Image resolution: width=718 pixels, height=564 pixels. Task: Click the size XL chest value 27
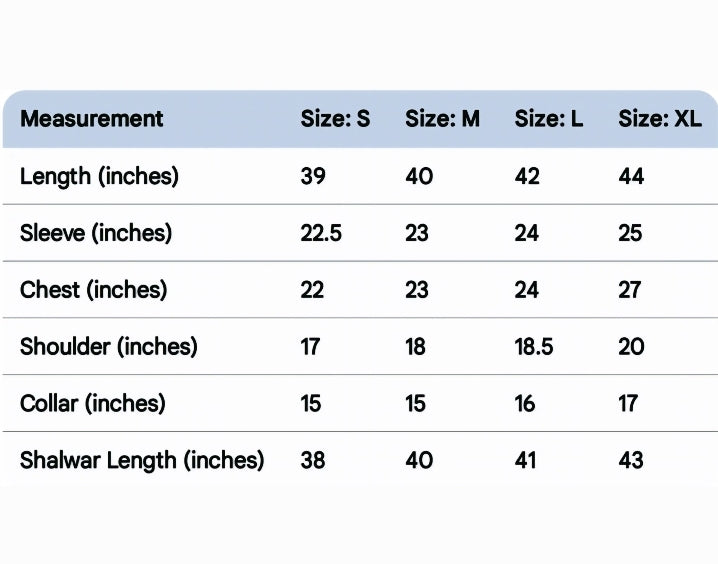[631, 290]
